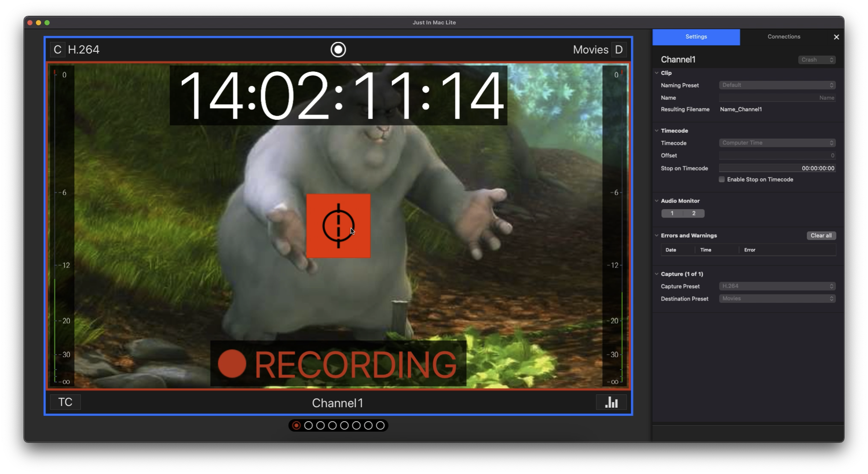The image size is (868, 474).
Task: Select the fourth channel dot
Action: pyautogui.click(x=332, y=426)
